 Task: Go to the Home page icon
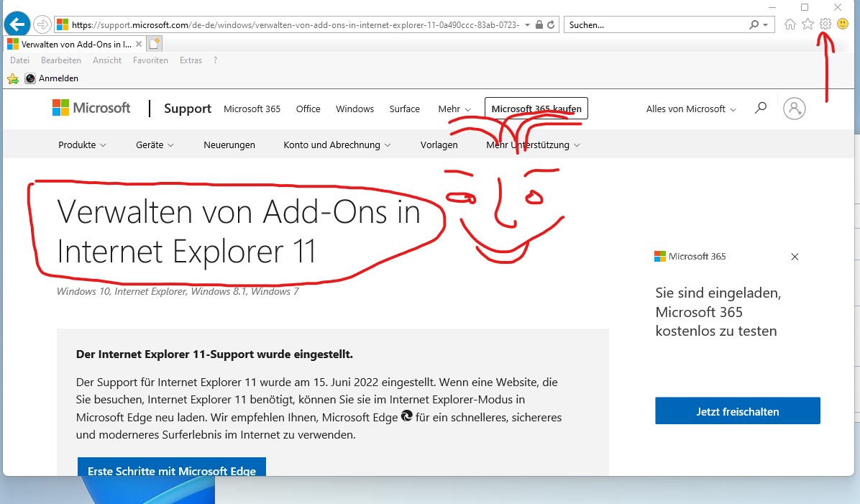tap(790, 24)
